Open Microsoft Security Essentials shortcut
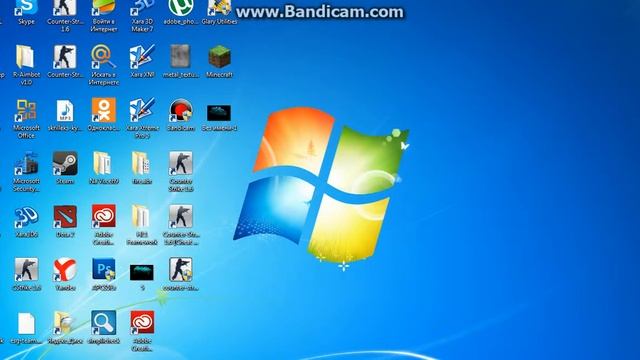Viewport: 640px width, 360px height. 26,171
